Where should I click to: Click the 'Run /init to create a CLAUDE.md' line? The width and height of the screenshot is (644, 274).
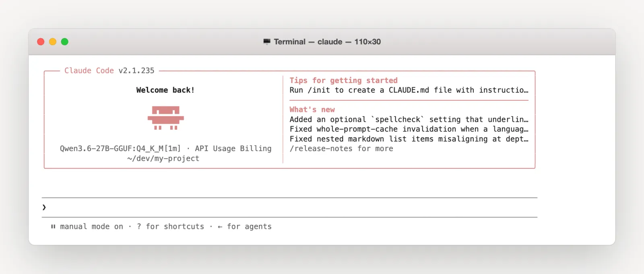tap(409, 90)
